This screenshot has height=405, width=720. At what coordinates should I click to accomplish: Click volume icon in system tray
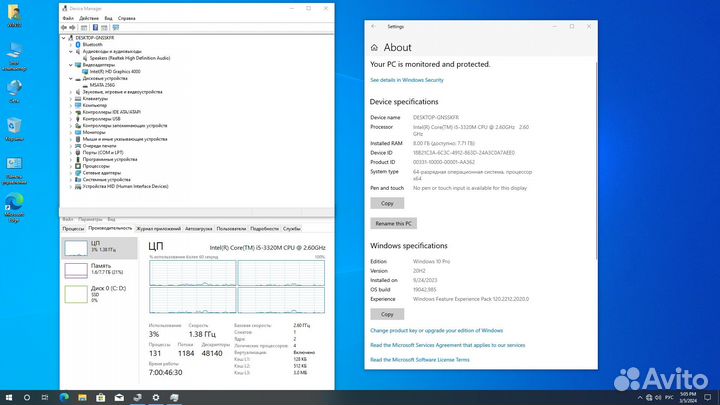tap(658, 398)
